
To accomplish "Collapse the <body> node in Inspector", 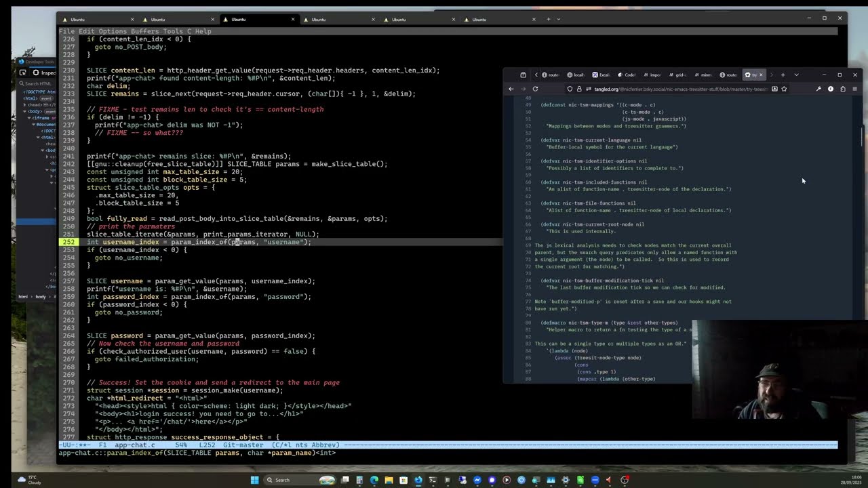I will click(x=24, y=111).
